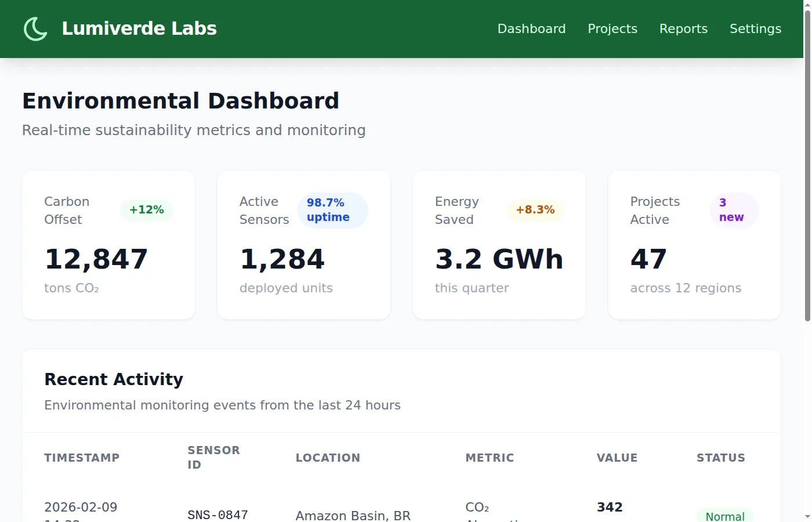Click the CO₂ metric entry
Viewport: 812px width, 522px height.
(x=477, y=507)
